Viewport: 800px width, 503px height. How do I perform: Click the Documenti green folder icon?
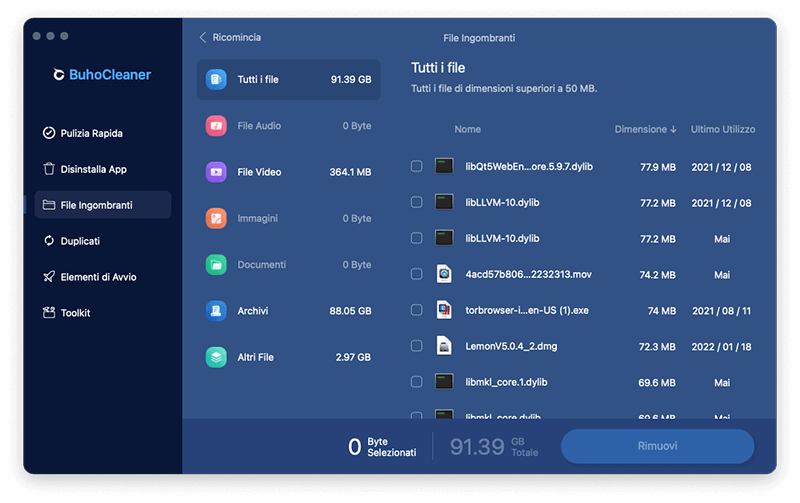(216, 265)
